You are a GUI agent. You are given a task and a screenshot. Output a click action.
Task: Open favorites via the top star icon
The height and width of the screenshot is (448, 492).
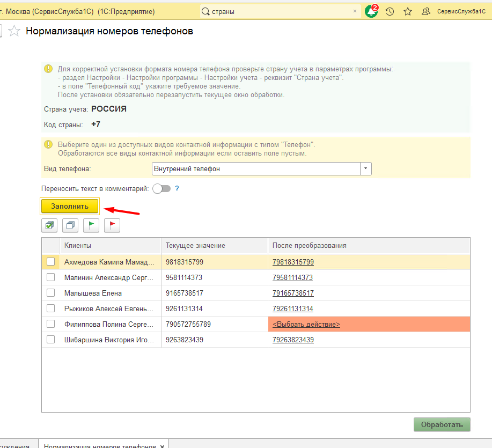pyautogui.click(x=408, y=11)
